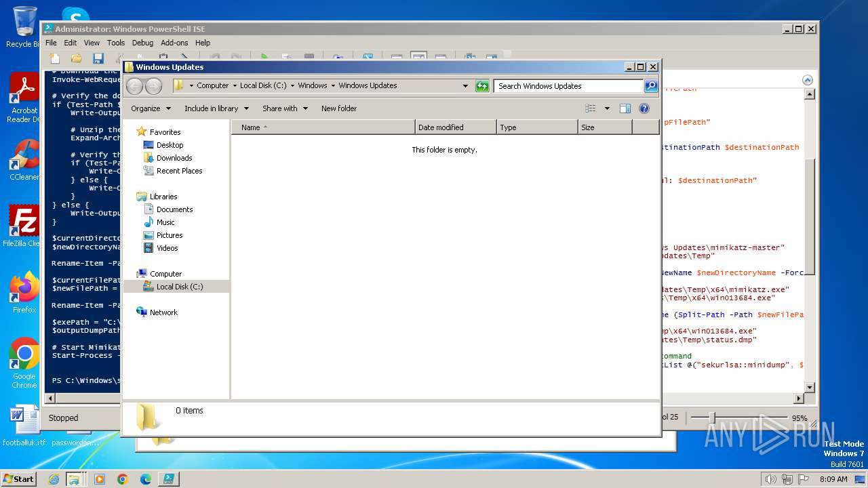Show the preview pane in Explorer
The height and width of the screenshot is (488, 868).
pyautogui.click(x=625, y=108)
